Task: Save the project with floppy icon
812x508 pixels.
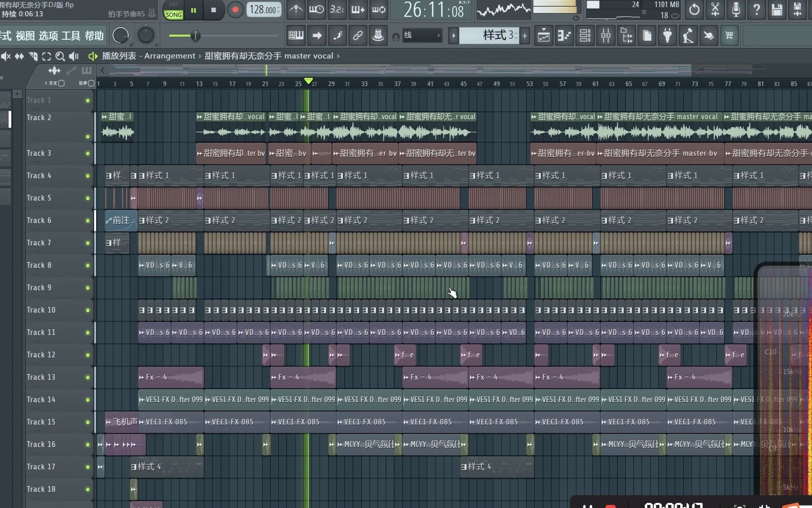Action: click(x=777, y=10)
